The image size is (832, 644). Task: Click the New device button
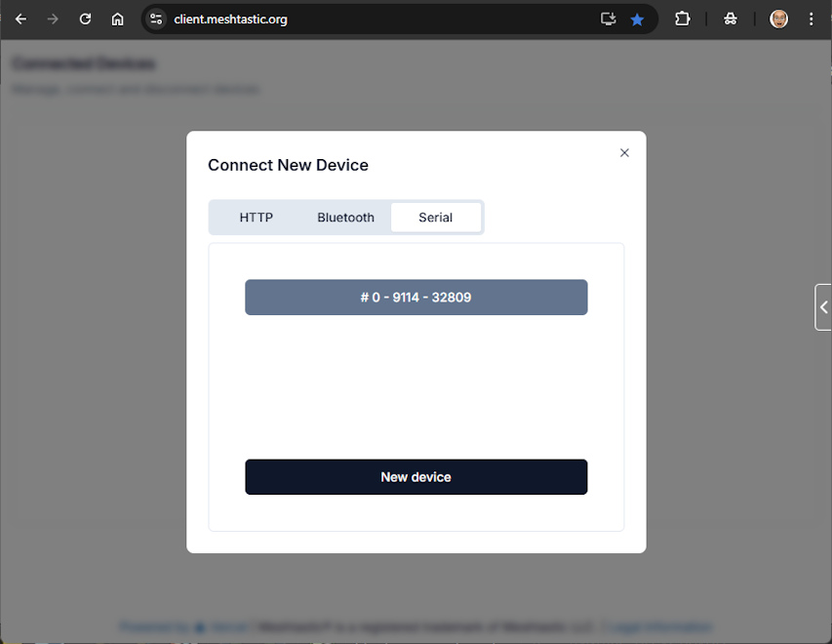pyautogui.click(x=416, y=477)
